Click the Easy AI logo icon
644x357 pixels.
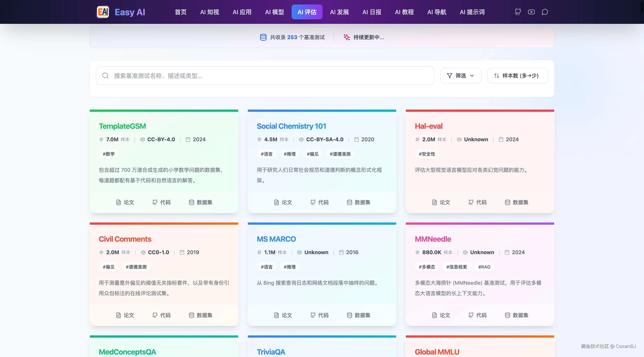tap(102, 12)
